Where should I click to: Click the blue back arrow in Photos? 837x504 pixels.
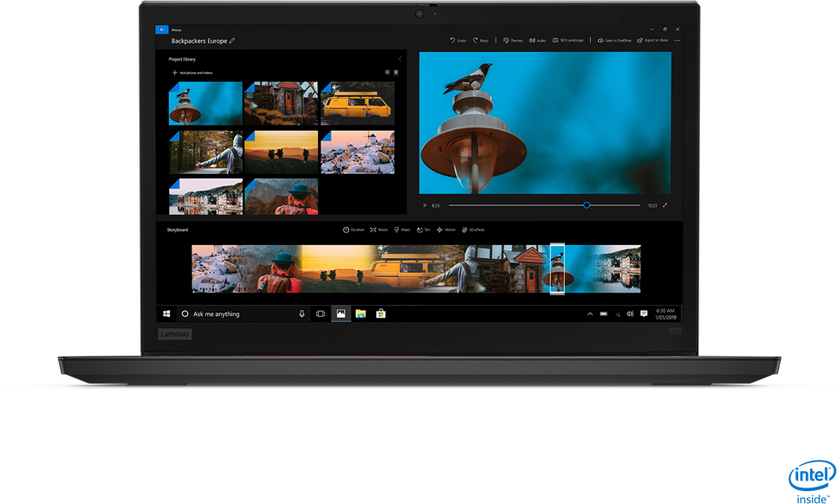coord(162,29)
